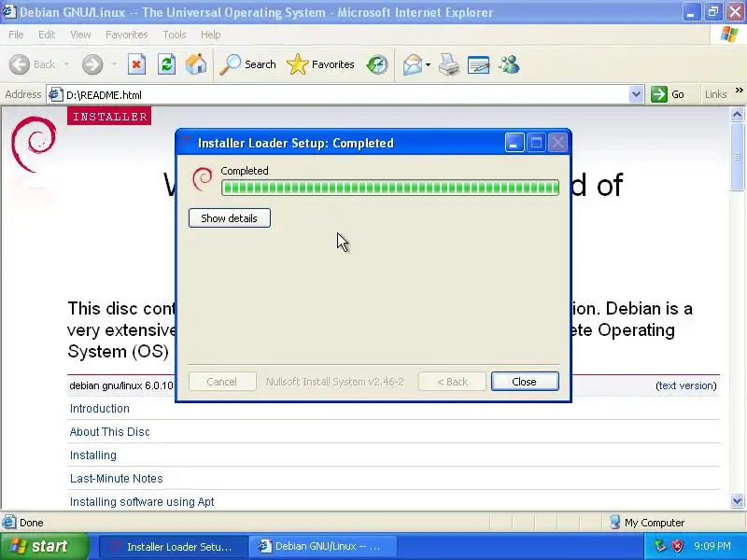Expand the Back button history dropdown

[x=66, y=64]
